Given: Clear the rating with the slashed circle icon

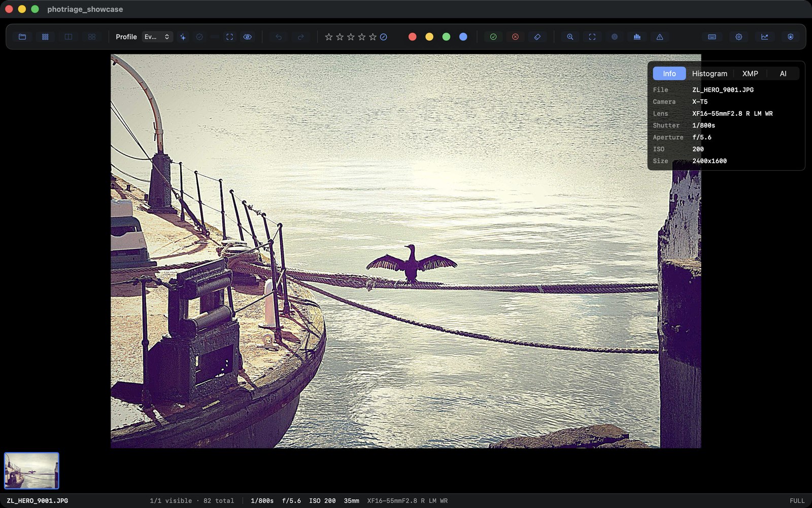Looking at the screenshot, I should pyautogui.click(x=384, y=37).
